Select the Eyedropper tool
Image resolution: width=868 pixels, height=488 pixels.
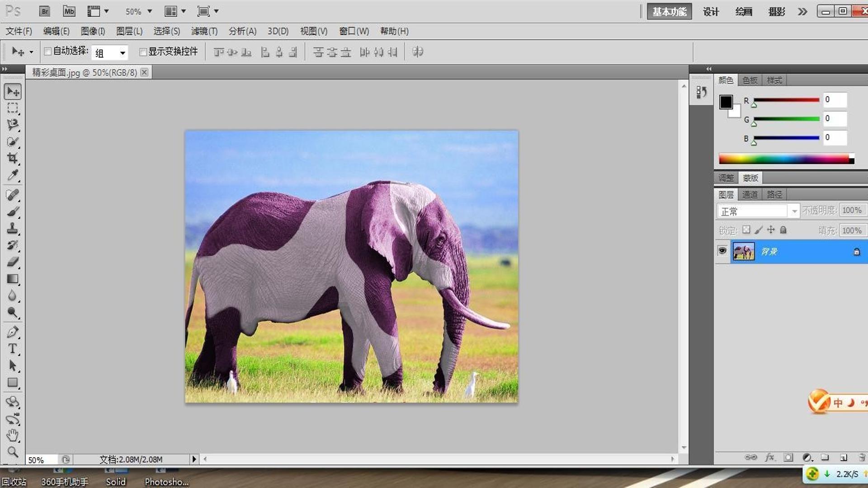click(13, 175)
